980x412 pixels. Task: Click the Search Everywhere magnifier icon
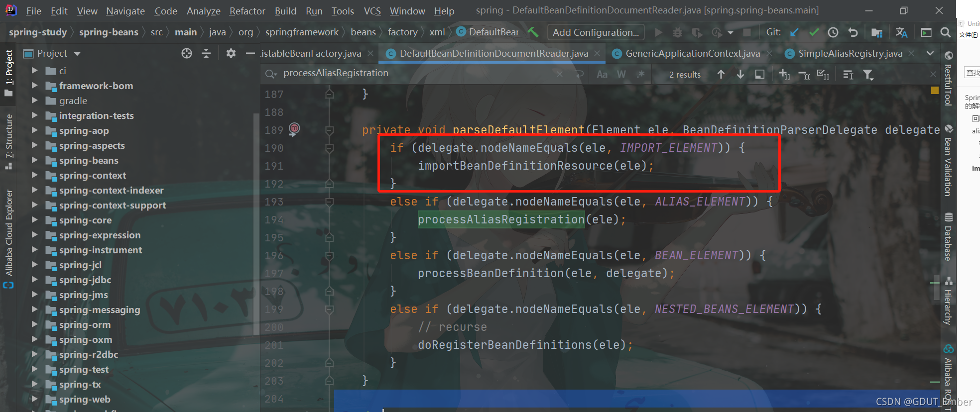[945, 32]
